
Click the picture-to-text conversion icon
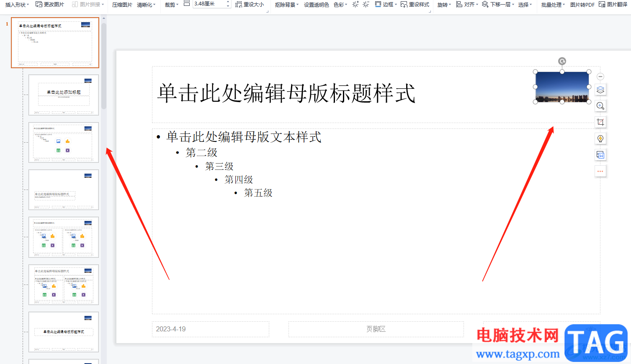tap(600, 155)
